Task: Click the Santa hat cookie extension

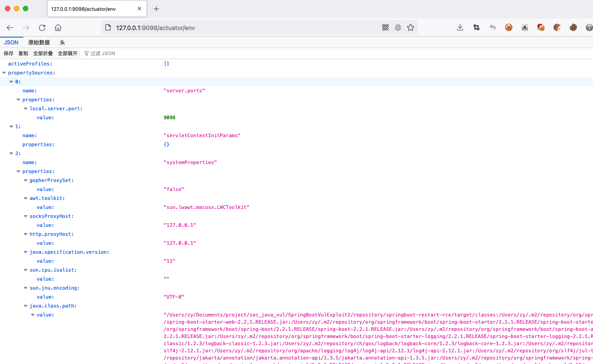Action: point(541,27)
